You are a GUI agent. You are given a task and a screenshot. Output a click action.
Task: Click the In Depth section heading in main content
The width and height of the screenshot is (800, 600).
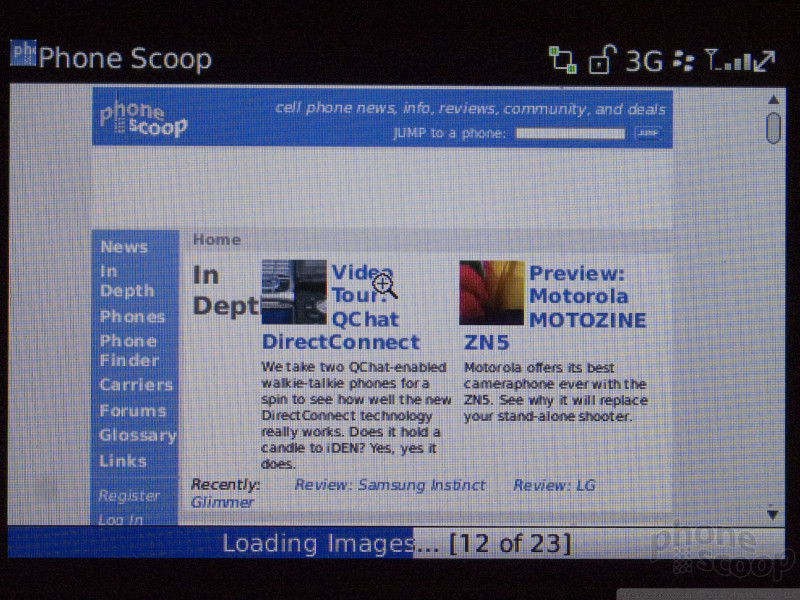pos(226,291)
